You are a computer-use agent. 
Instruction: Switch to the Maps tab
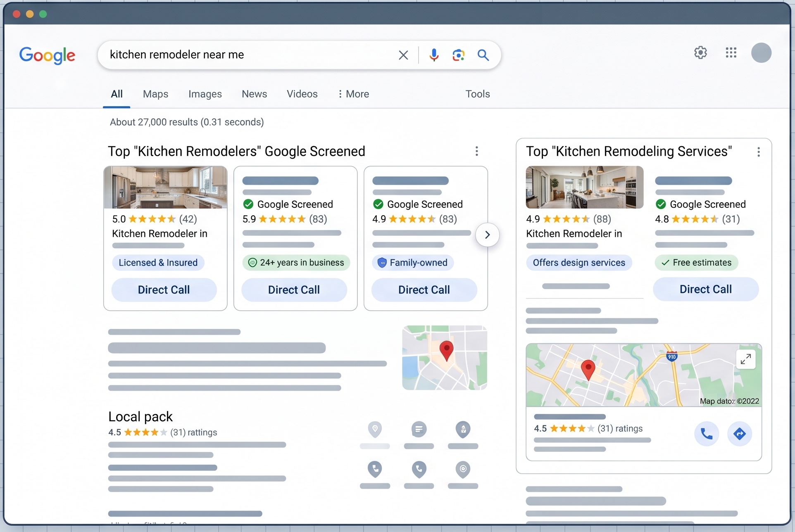[155, 94]
